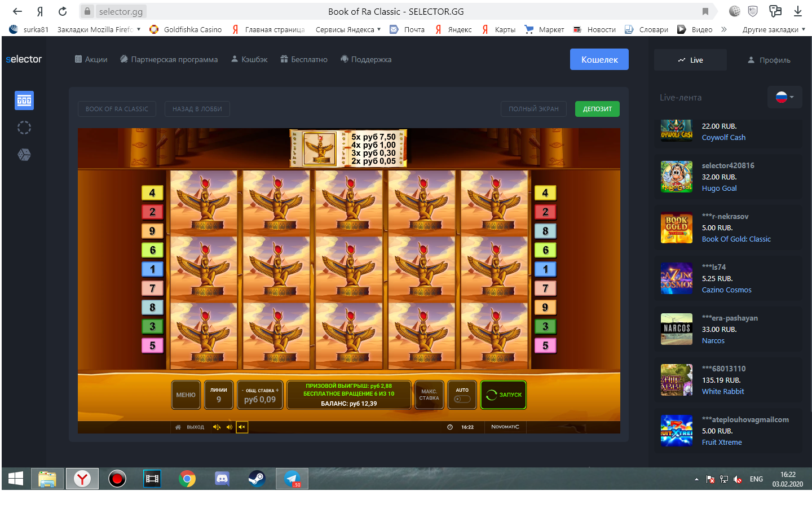Image resolution: width=812 pixels, height=508 pixels.
Task: Click the Кошелек wallet button
Action: click(599, 59)
